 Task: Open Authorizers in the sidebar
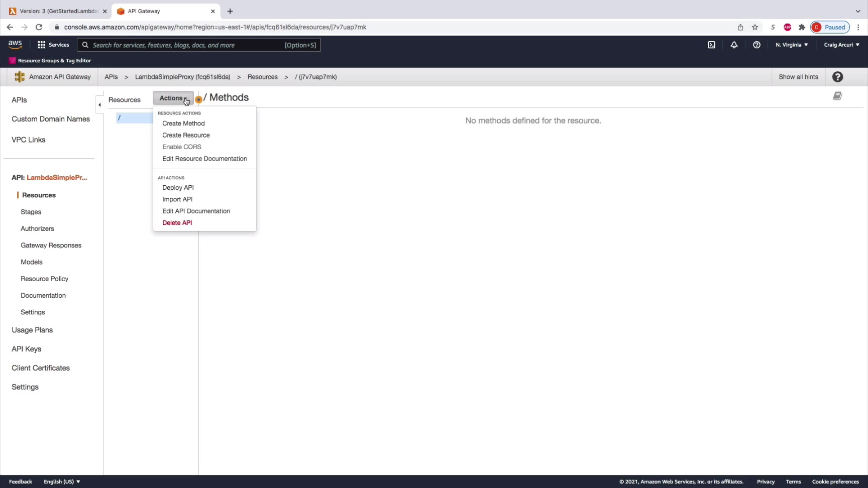click(37, 228)
